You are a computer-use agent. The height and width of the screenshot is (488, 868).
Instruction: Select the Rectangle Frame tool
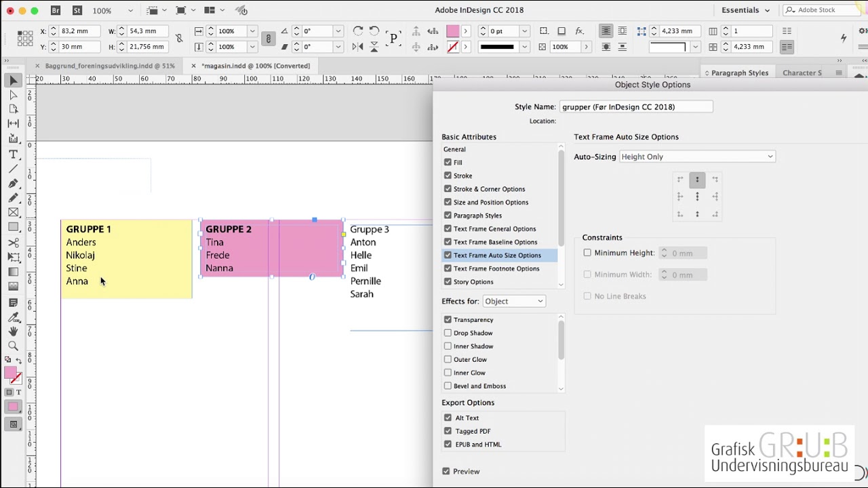coord(13,213)
